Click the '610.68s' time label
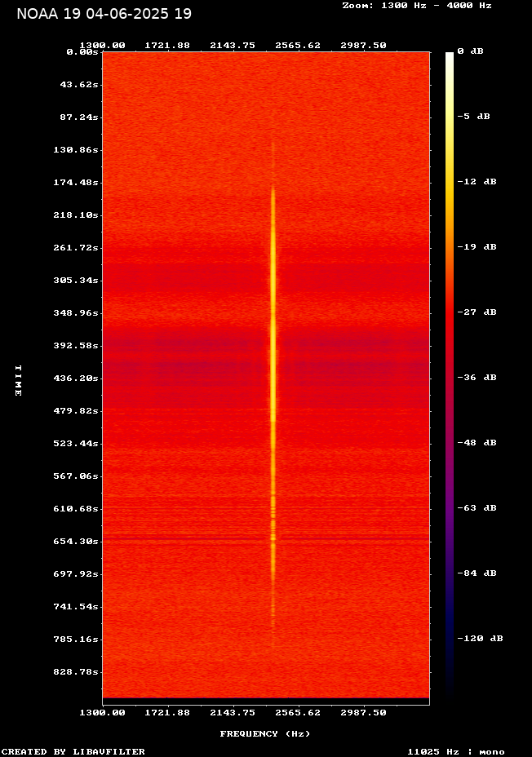Image resolution: width=532 pixels, height=757 pixels. coord(76,508)
